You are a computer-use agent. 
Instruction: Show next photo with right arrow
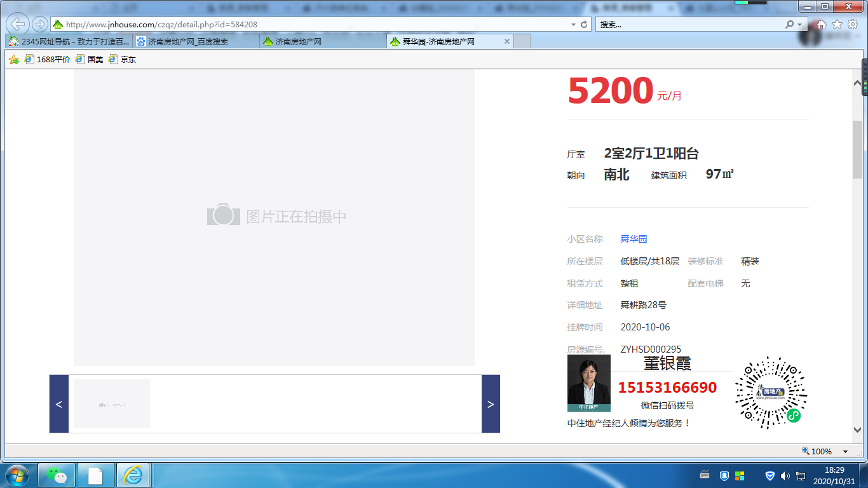coord(491,404)
